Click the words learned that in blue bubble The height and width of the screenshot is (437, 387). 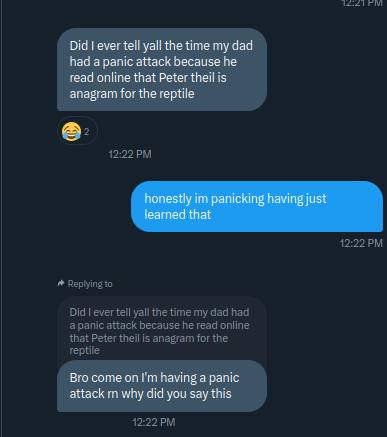[x=178, y=214]
